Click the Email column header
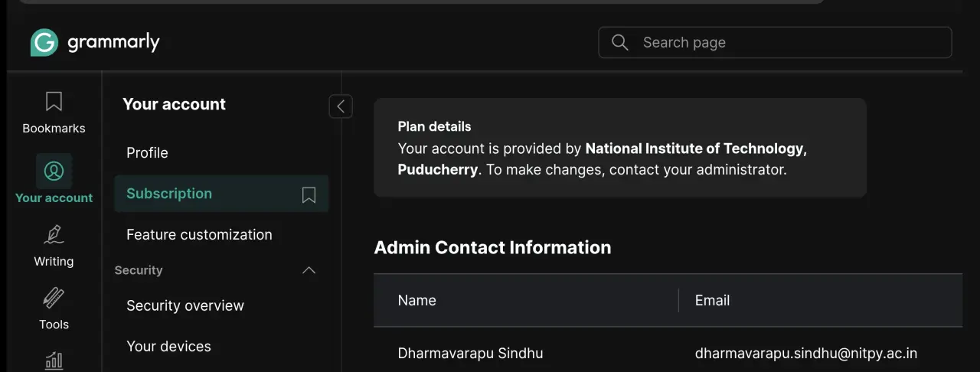980x372 pixels. pyautogui.click(x=712, y=301)
